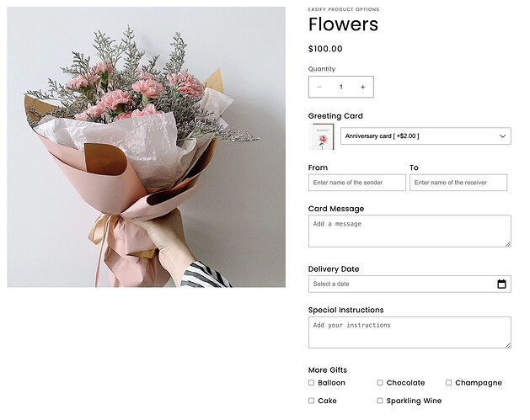Click the quantity number field
530x420 pixels.
[341, 87]
